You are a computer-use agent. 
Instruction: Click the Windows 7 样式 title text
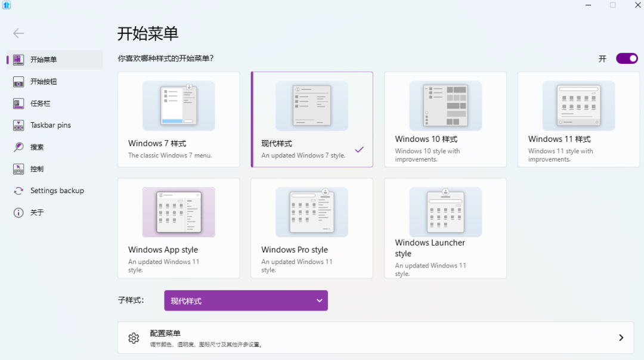(x=157, y=143)
